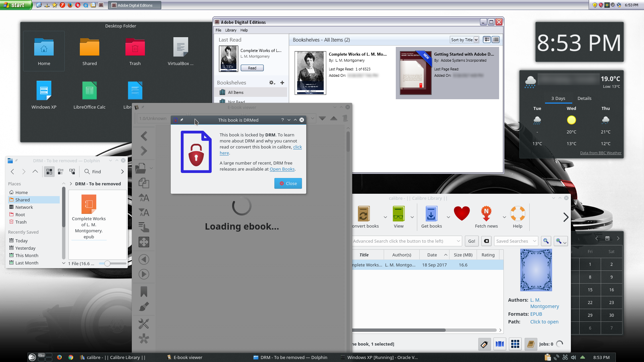The image size is (644, 362).
Task: Clear the calibre search with X button
Action: [486, 241]
